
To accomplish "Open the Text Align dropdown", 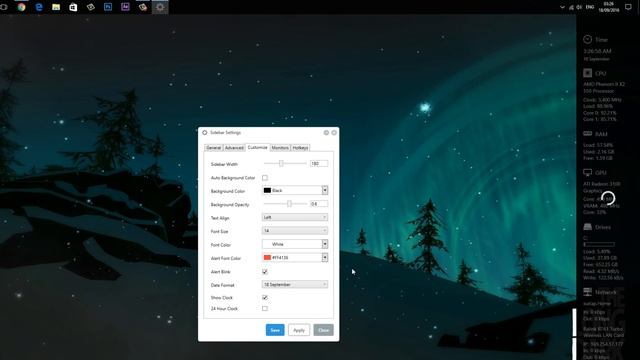I will click(x=295, y=217).
